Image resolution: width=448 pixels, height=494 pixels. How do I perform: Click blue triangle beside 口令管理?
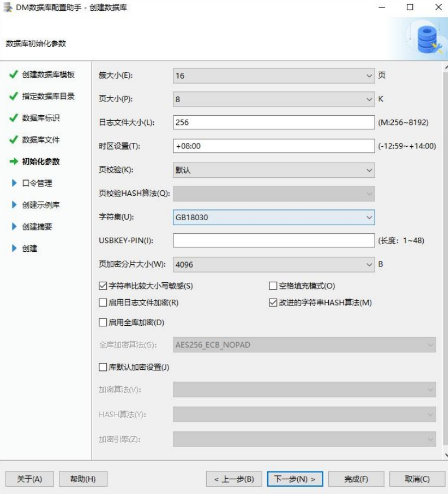[x=14, y=183]
